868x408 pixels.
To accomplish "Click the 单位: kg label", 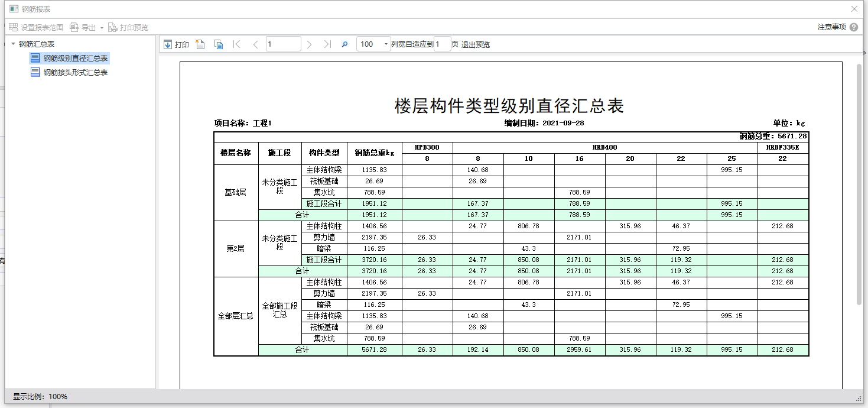I will pos(789,123).
